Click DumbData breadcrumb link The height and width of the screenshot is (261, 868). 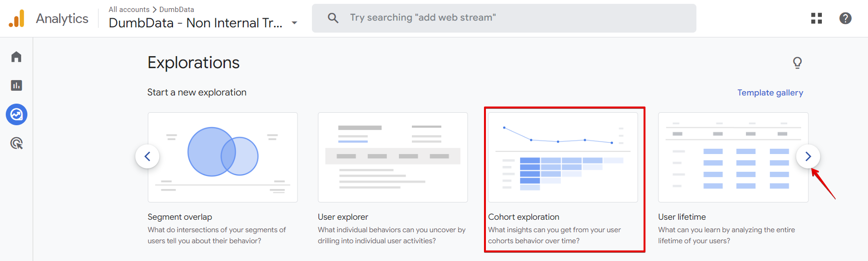(176, 10)
